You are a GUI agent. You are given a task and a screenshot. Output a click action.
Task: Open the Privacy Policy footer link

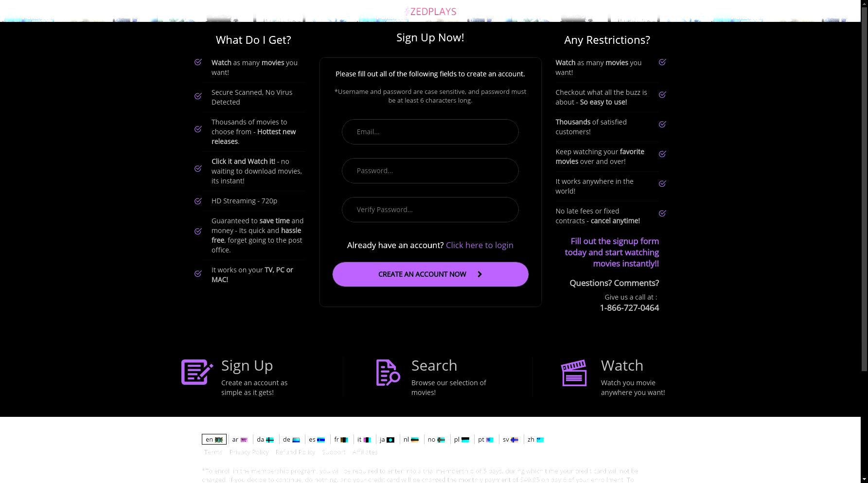[249, 452]
